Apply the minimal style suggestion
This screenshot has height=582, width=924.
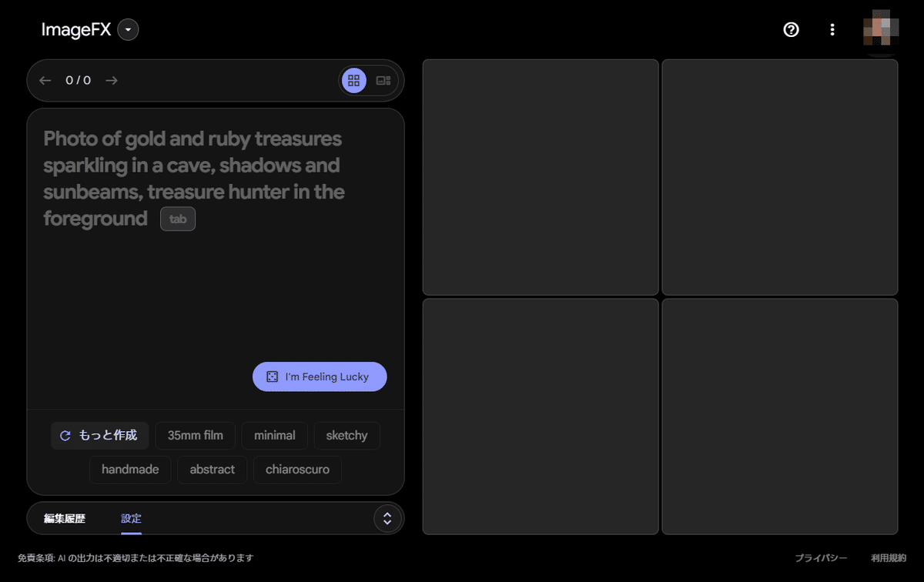point(274,435)
